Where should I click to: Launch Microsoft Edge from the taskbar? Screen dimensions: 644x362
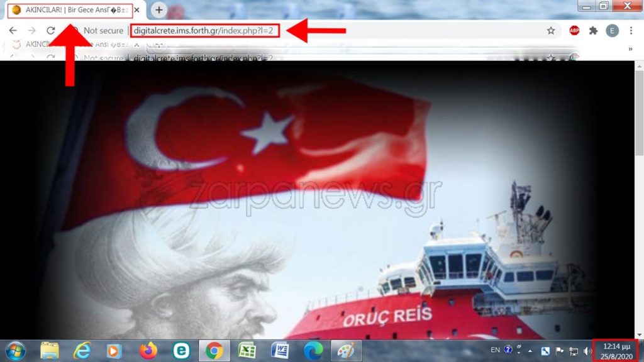[313, 351]
